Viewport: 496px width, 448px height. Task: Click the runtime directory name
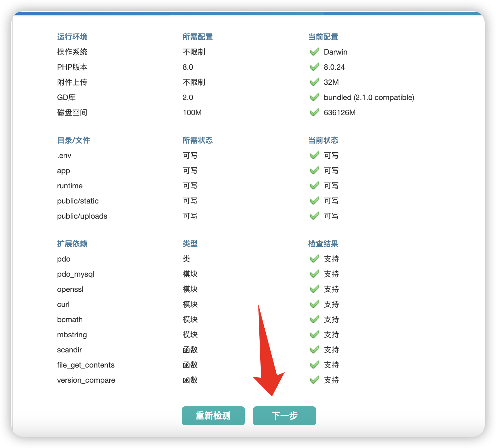pyautogui.click(x=70, y=186)
